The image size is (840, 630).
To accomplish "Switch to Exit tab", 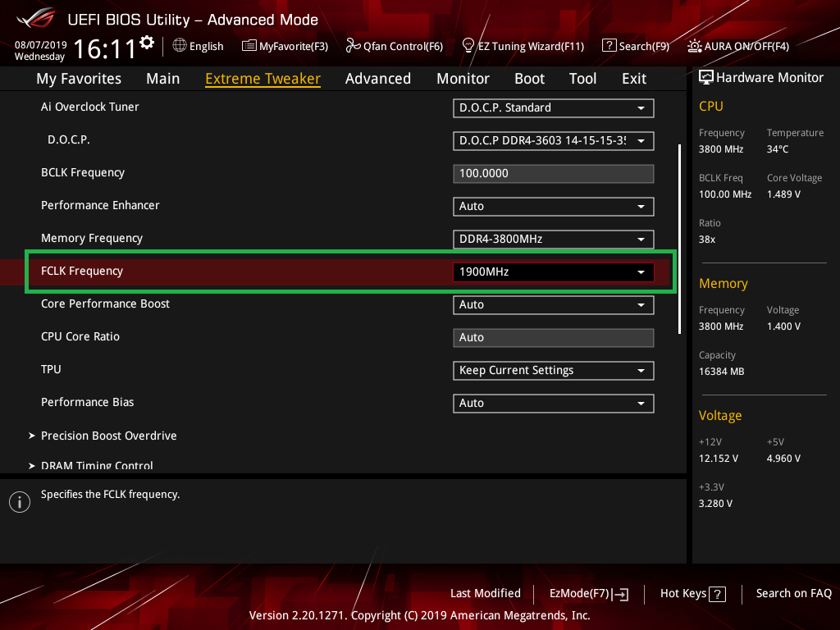I will 634,79.
